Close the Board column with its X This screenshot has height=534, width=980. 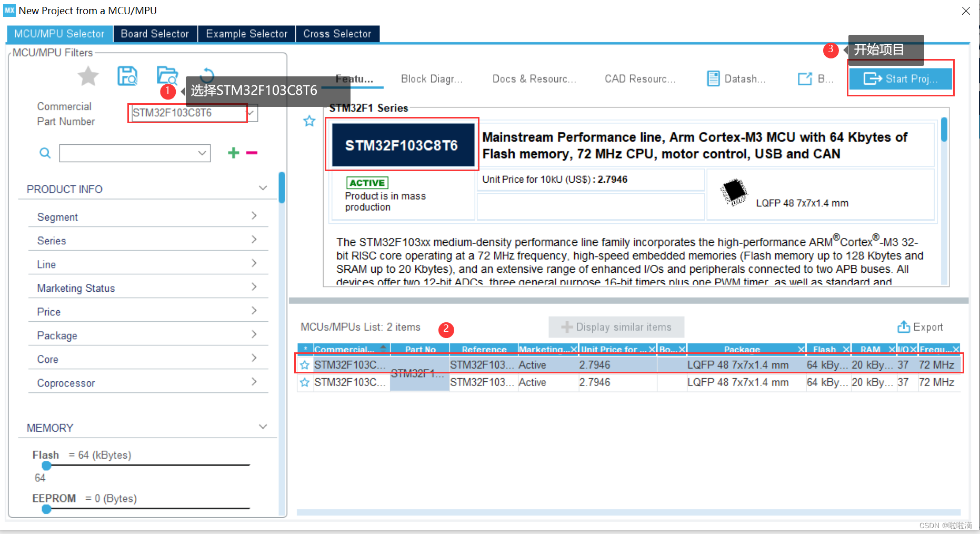tap(682, 349)
